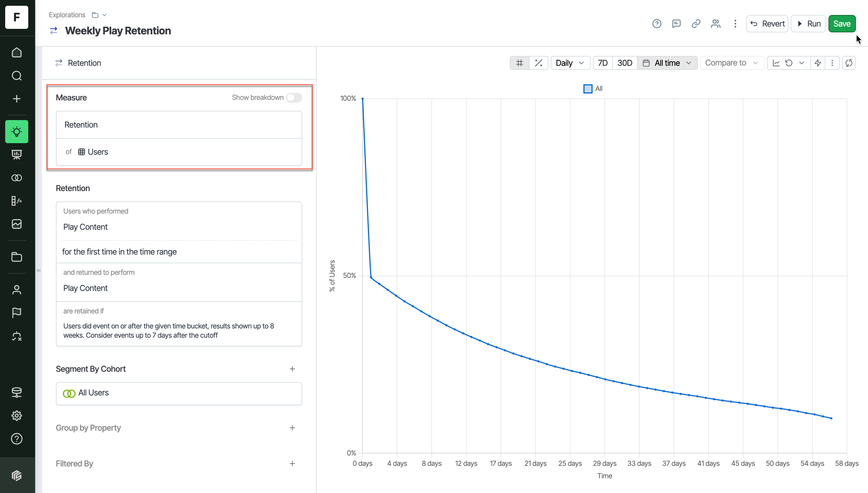The height and width of the screenshot is (493, 868).
Task: Add a Filtered By condition
Action: tap(292, 464)
